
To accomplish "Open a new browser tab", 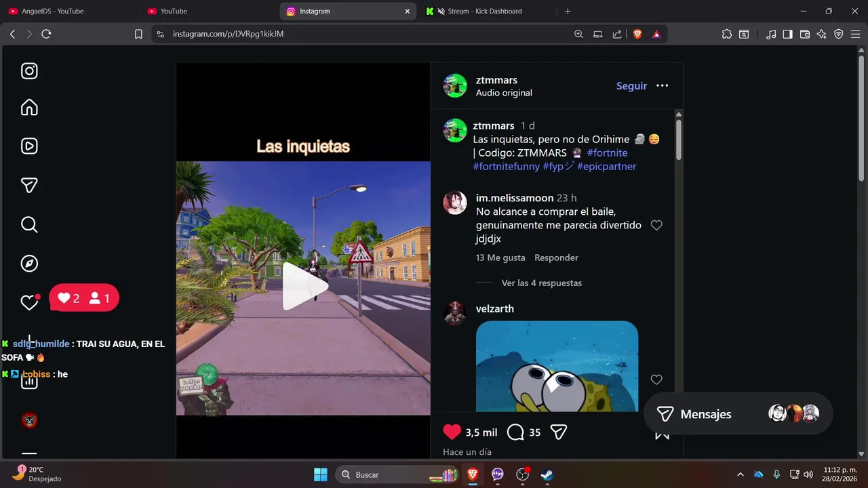I will pos(568,11).
